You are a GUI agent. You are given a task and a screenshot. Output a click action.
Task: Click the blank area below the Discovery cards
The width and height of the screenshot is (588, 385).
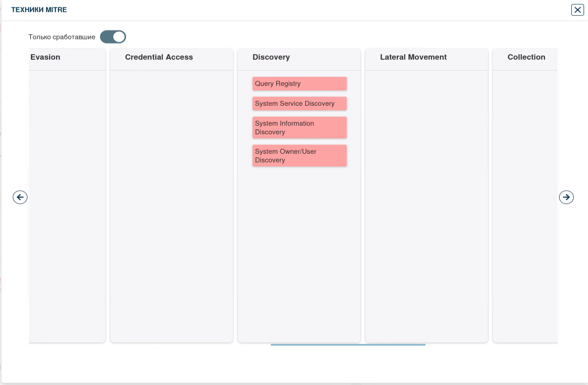[299, 255]
